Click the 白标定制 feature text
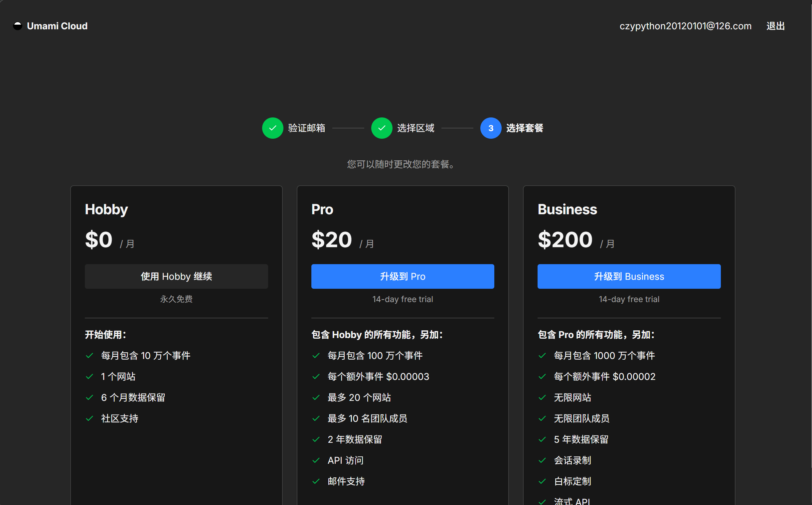 (572, 481)
